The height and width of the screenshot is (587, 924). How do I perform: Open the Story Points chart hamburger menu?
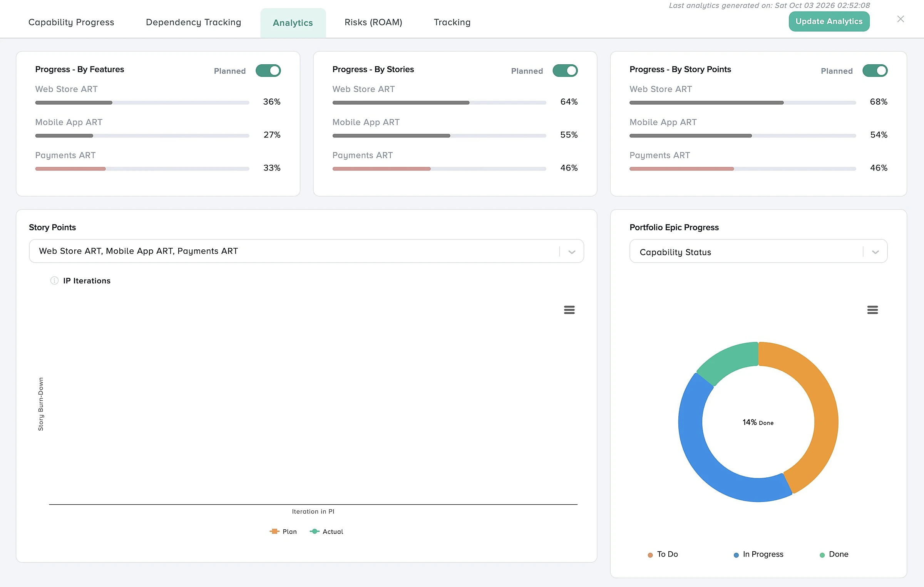tap(569, 310)
